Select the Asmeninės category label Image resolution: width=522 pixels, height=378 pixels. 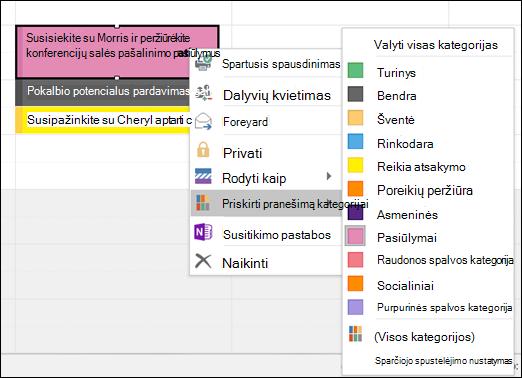407,215
